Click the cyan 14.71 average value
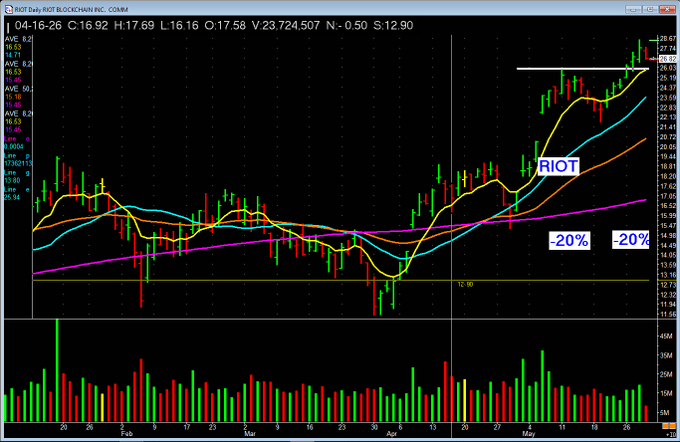The width and height of the screenshot is (680, 442). coord(13,55)
